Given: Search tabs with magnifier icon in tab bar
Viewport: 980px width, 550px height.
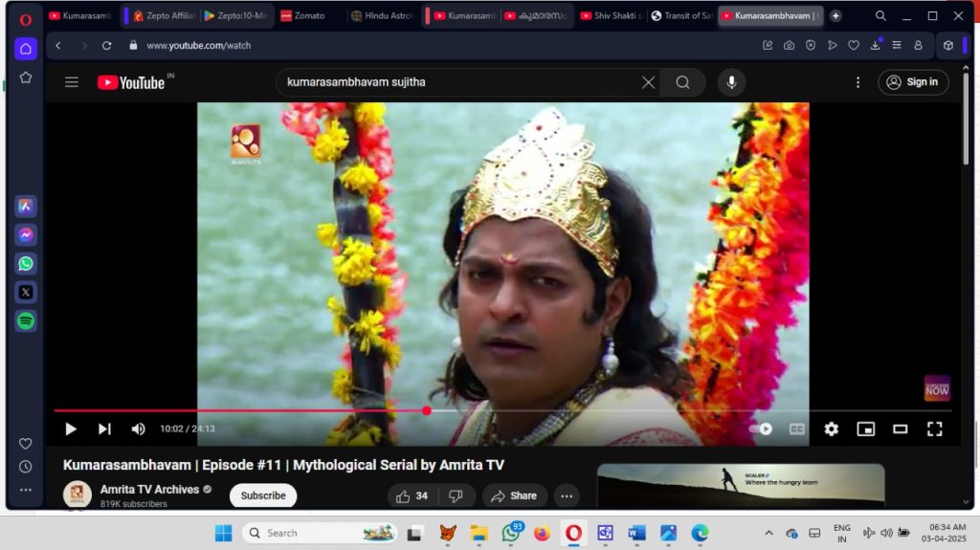Looking at the screenshot, I should [880, 16].
